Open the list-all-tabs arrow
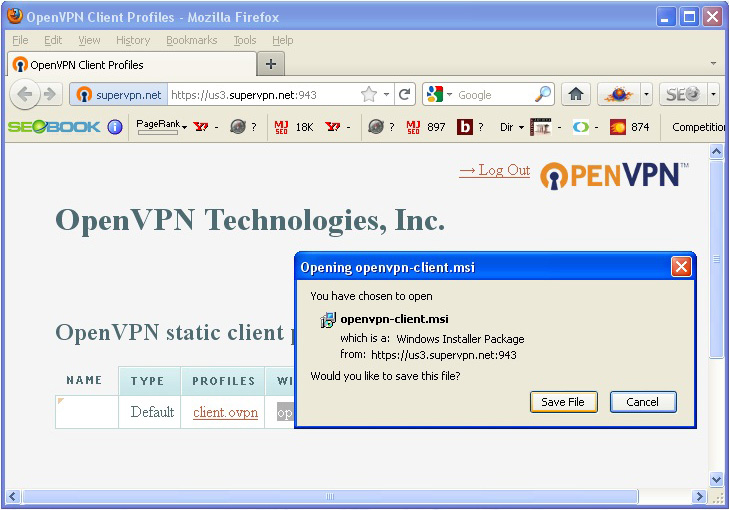 coord(713,63)
